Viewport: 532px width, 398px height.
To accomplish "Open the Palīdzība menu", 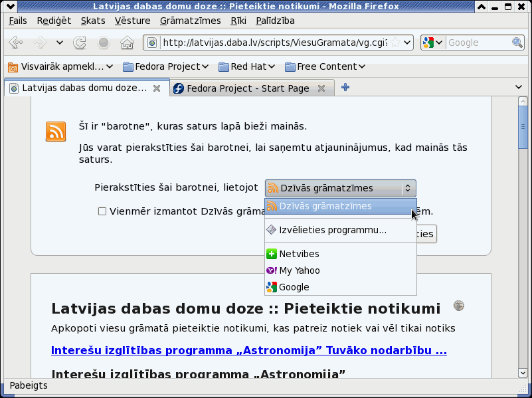I will click(275, 21).
